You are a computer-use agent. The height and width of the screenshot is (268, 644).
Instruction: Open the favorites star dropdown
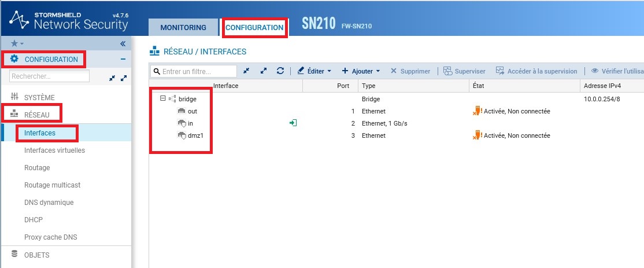pos(17,43)
